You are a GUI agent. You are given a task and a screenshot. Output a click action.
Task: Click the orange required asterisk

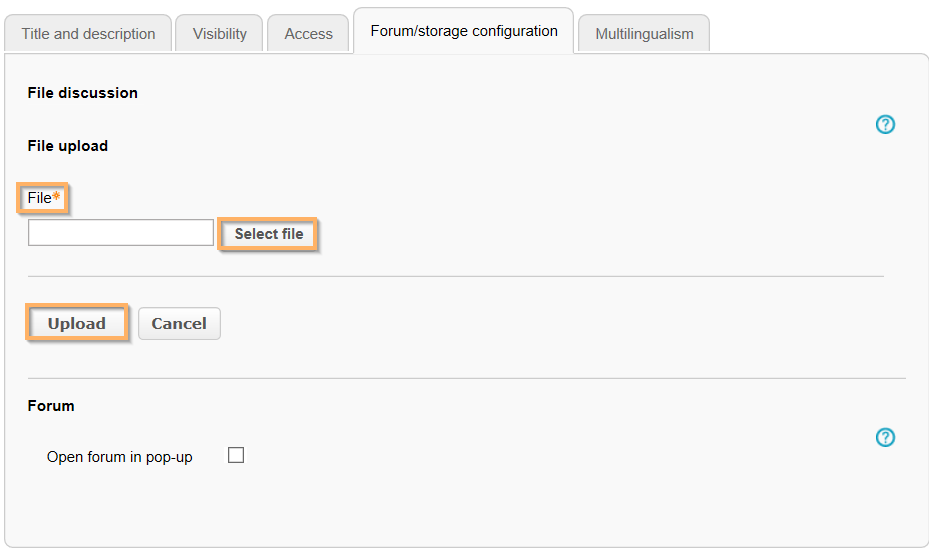coord(57,198)
